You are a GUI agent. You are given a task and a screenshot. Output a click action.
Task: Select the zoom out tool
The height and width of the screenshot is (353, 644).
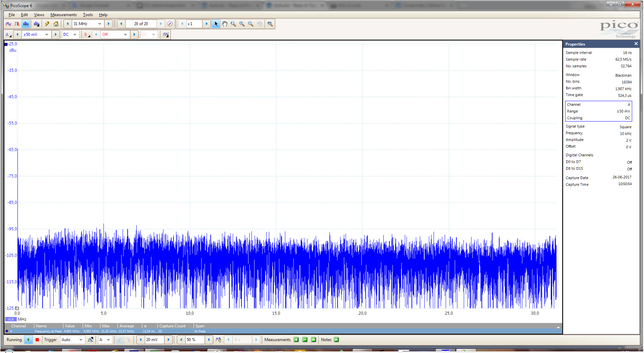[x=251, y=24]
